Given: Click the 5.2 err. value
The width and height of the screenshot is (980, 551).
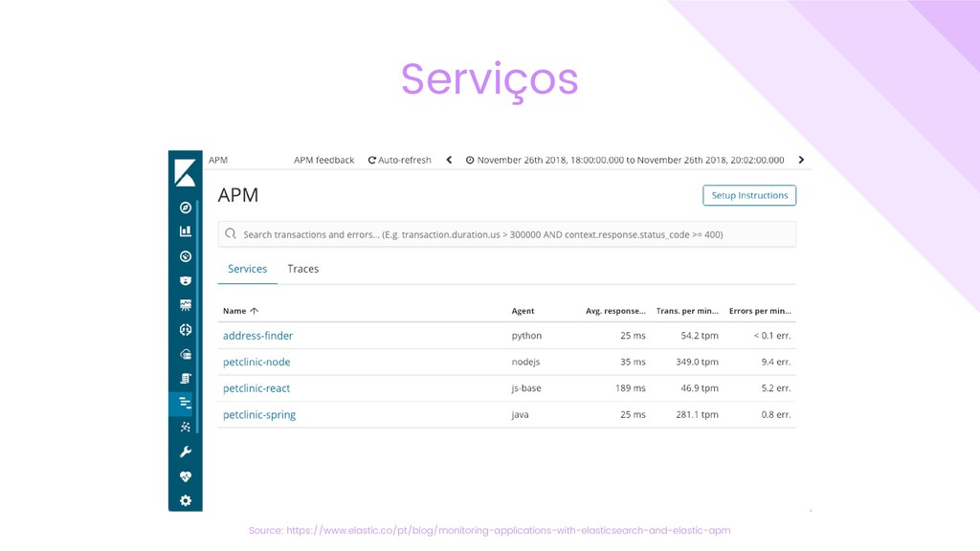Looking at the screenshot, I should tap(775, 388).
